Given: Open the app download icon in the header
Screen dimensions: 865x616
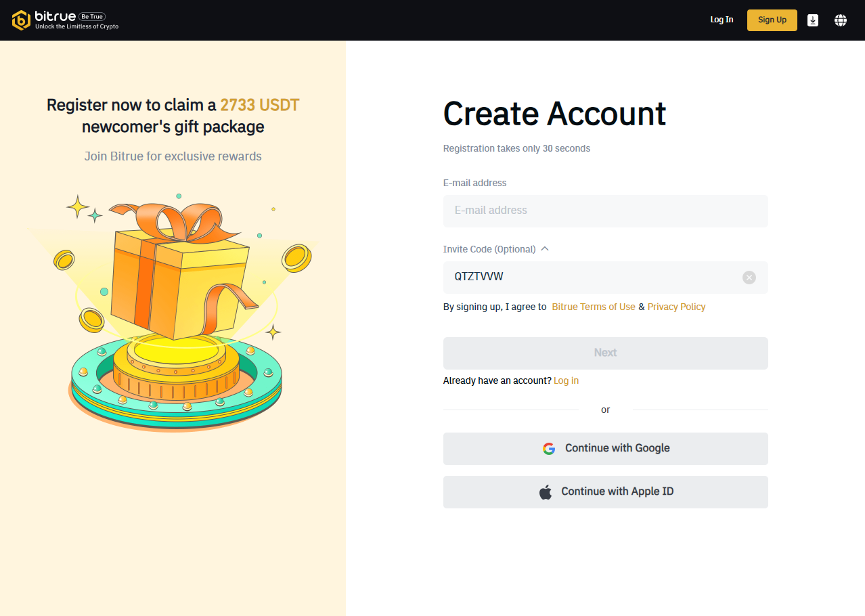Looking at the screenshot, I should click(812, 20).
